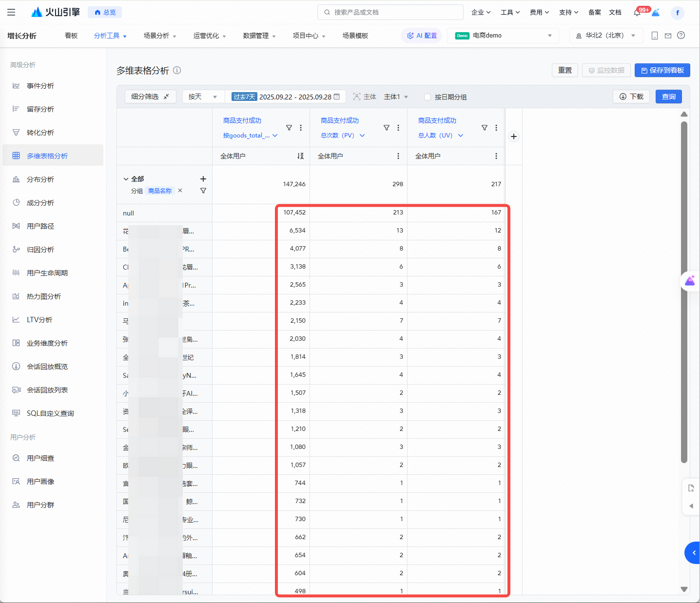Toggle the 细分筛选 panel
The height and width of the screenshot is (603, 700).
pyautogui.click(x=150, y=97)
